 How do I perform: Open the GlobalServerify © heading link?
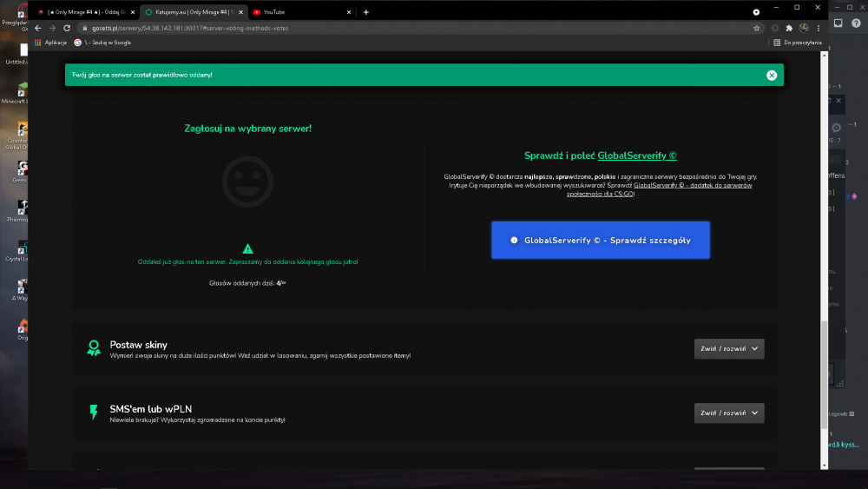coord(637,156)
